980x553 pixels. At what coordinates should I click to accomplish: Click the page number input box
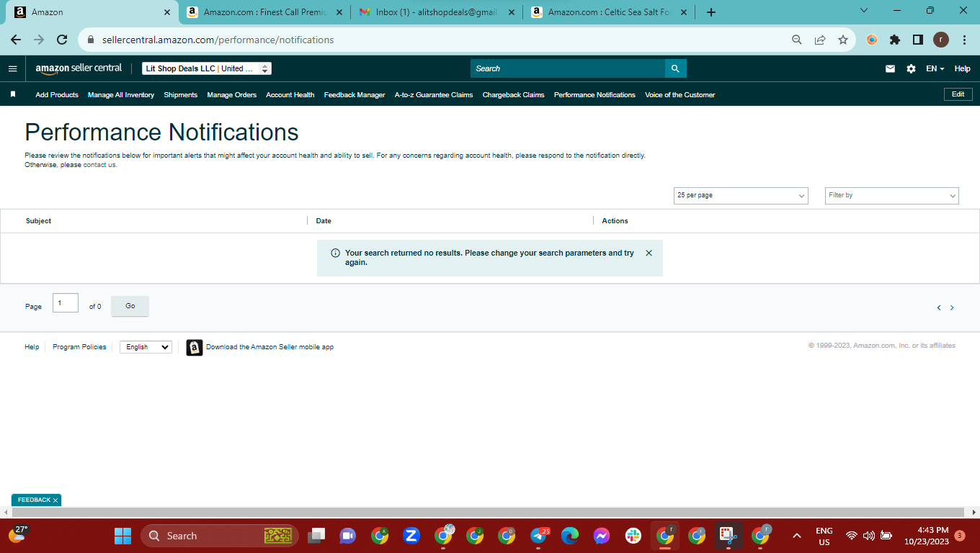coord(66,303)
